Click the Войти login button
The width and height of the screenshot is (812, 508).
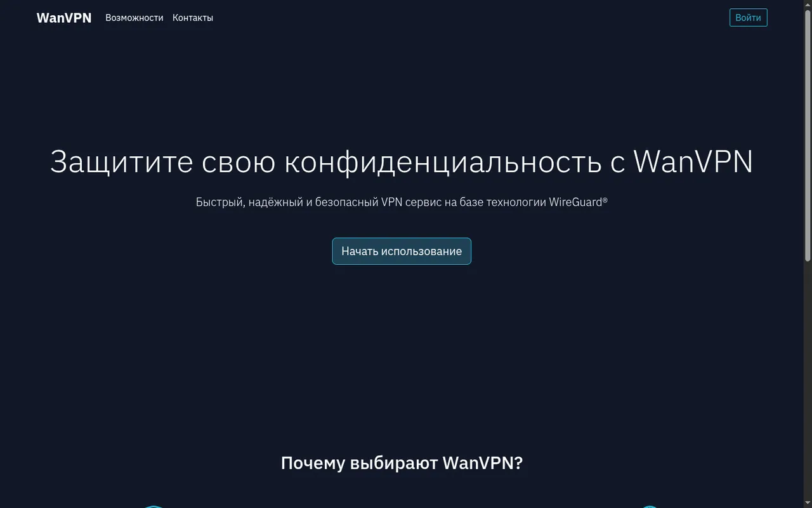[x=748, y=18]
